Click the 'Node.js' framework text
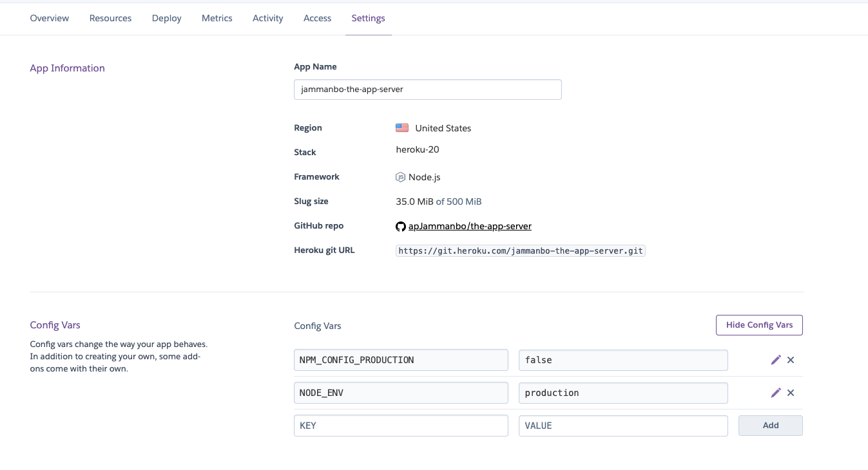This screenshot has height=470, width=868. click(425, 177)
